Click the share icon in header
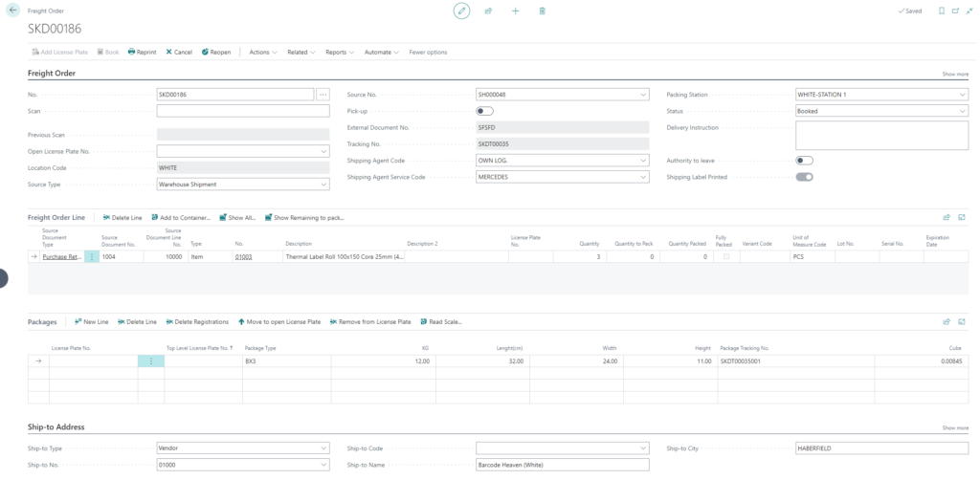Image resolution: width=980 pixels, height=480 pixels. [x=488, y=11]
